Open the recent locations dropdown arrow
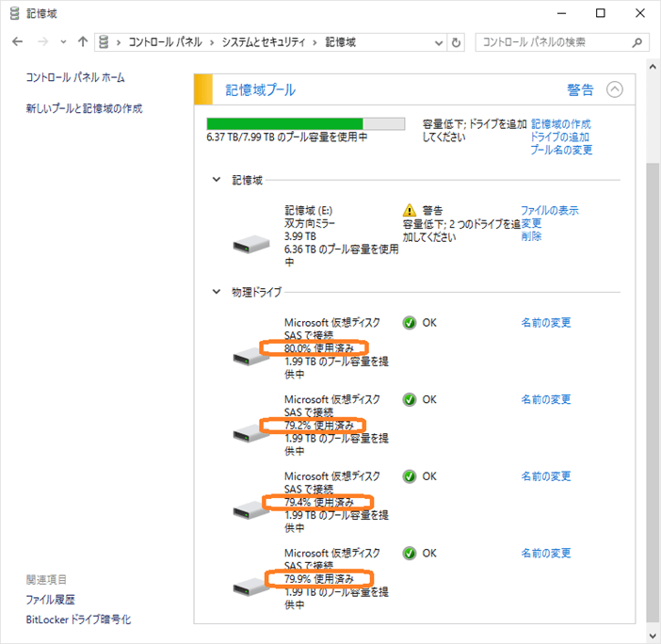 pos(63,42)
